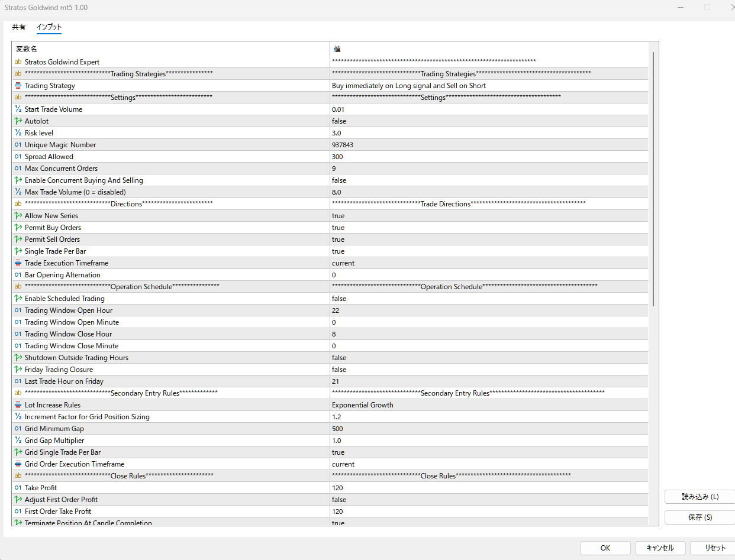Click the boolean icon beside Autolot
The image size is (735, 560).
pos(18,121)
